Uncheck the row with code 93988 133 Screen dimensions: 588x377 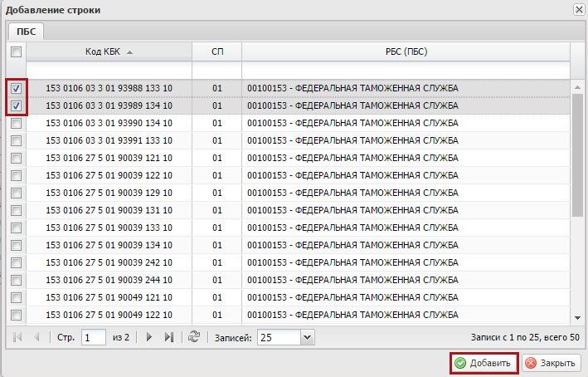(x=17, y=88)
